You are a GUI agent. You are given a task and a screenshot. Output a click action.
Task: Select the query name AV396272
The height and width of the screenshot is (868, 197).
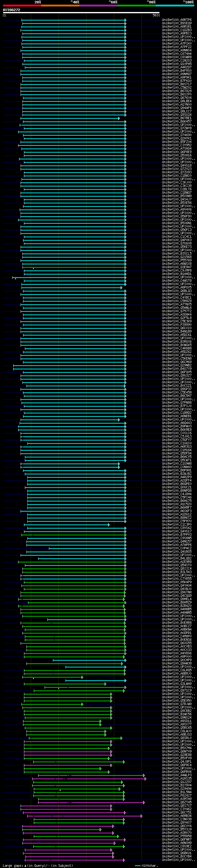11,10
